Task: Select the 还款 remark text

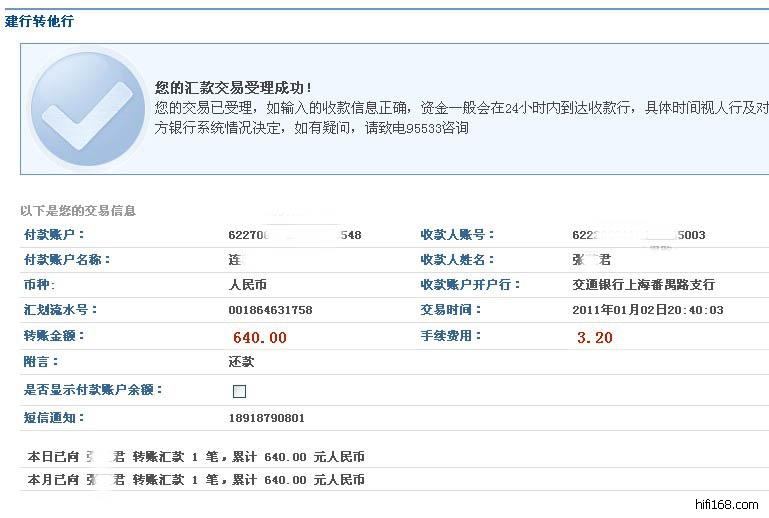Action: click(x=241, y=362)
